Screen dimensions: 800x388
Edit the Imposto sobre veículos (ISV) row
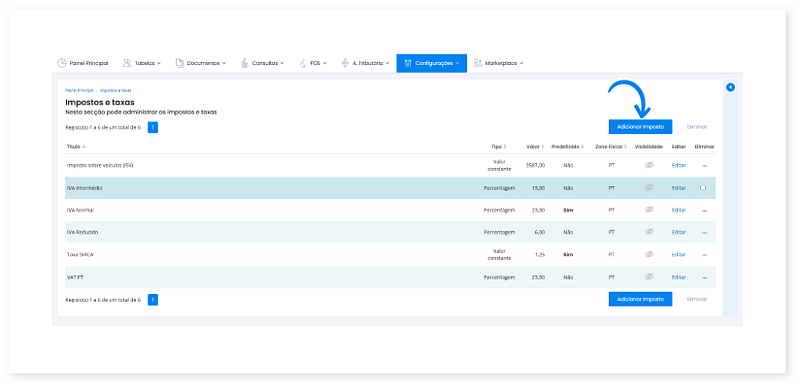679,165
